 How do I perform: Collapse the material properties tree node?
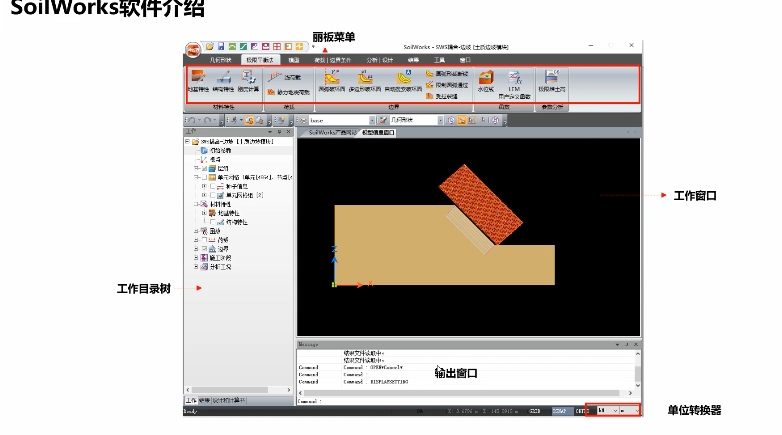(196, 204)
